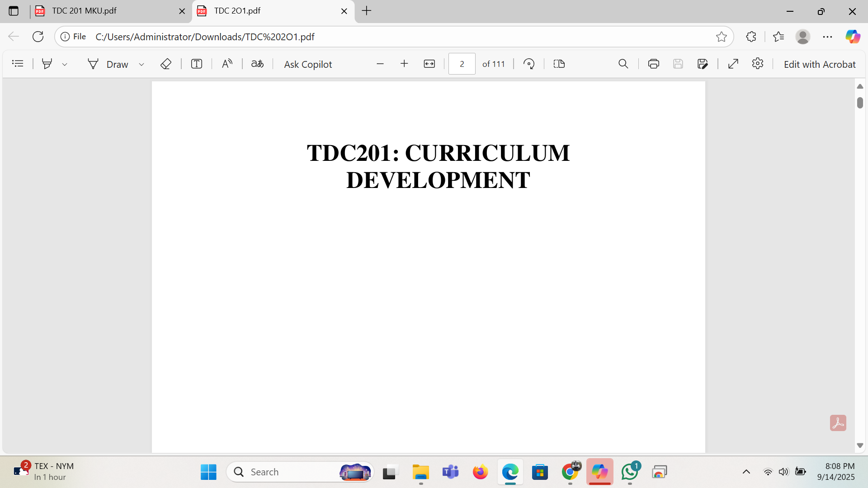Zoom out with the minus button
This screenshot has width=868, height=488.
click(x=380, y=64)
